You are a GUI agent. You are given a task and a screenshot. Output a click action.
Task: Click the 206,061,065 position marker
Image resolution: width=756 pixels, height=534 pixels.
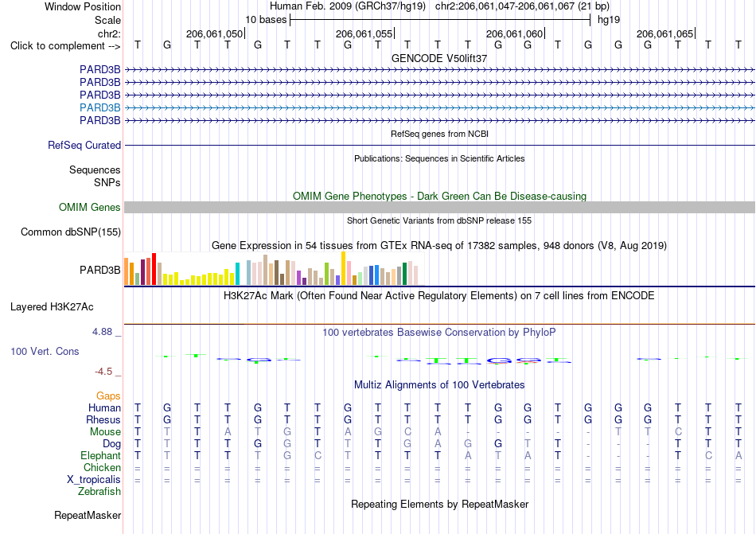click(x=665, y=33)
